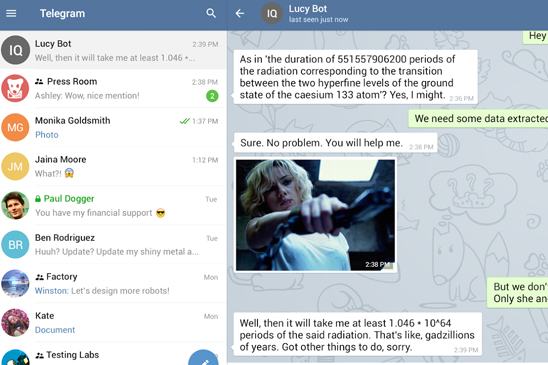Open Paul Dogger secret chat
The image size is (548, 365).
click(x=113, y=206)
